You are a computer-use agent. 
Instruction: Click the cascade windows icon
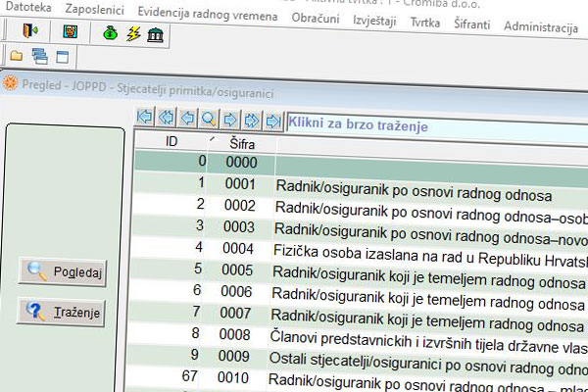[x=39, y=56]
